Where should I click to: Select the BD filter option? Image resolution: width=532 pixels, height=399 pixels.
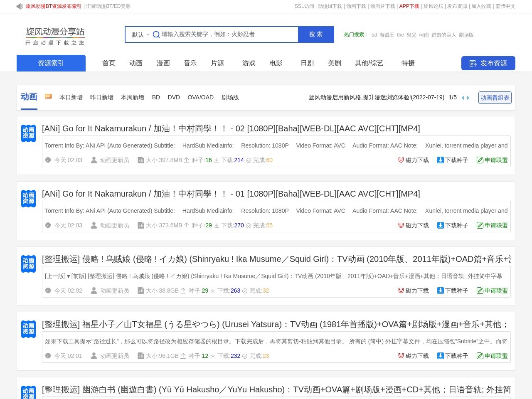[156, 97]
